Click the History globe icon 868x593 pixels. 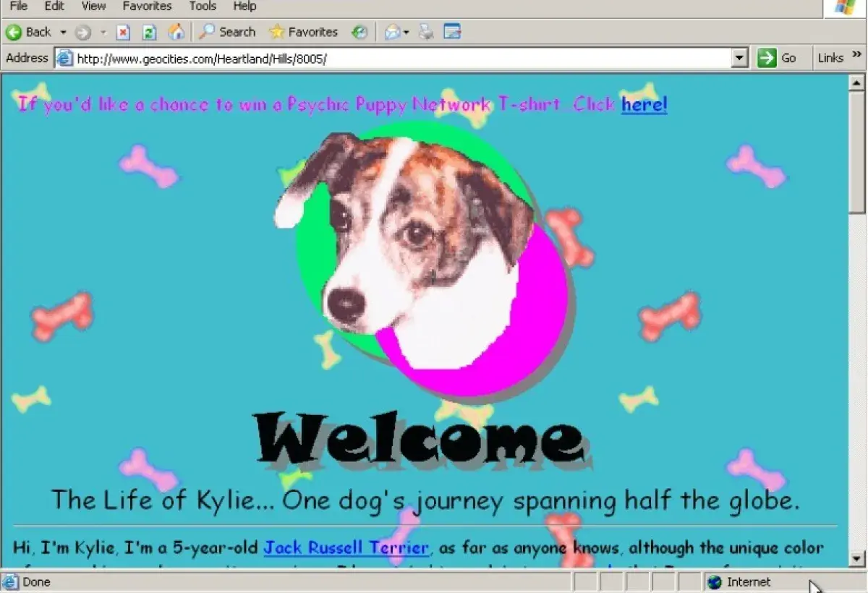click(x=359, y=32)
